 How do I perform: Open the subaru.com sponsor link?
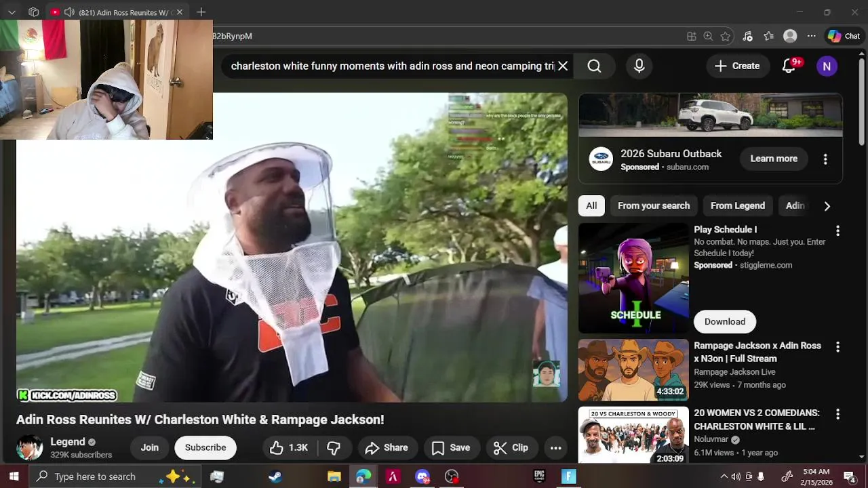pos(688,167)
